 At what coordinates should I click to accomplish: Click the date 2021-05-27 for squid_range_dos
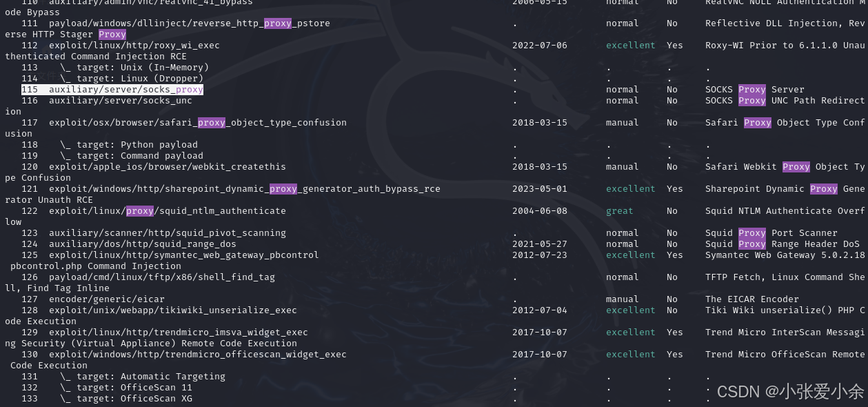pos(540,244)
